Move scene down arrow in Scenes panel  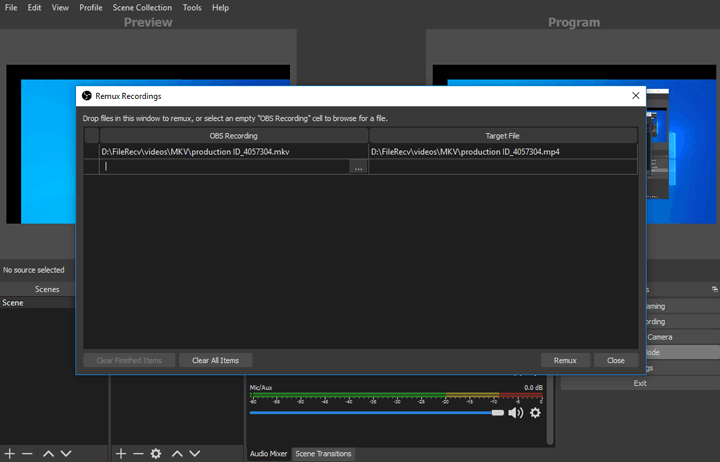pyautogui.click(x=66, y=454)
